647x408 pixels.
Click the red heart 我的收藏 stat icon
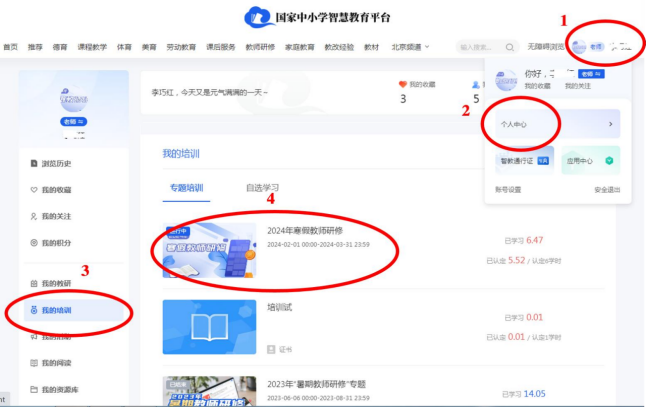[x=403, y=84]
